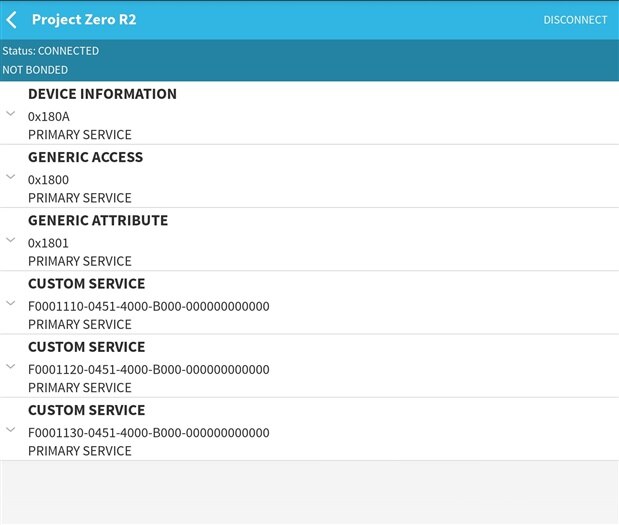Image resolution: width=619 pixels, height=525 pixels.
Task: Click the NOT BONDED label
Action: (x=35, y=70)
